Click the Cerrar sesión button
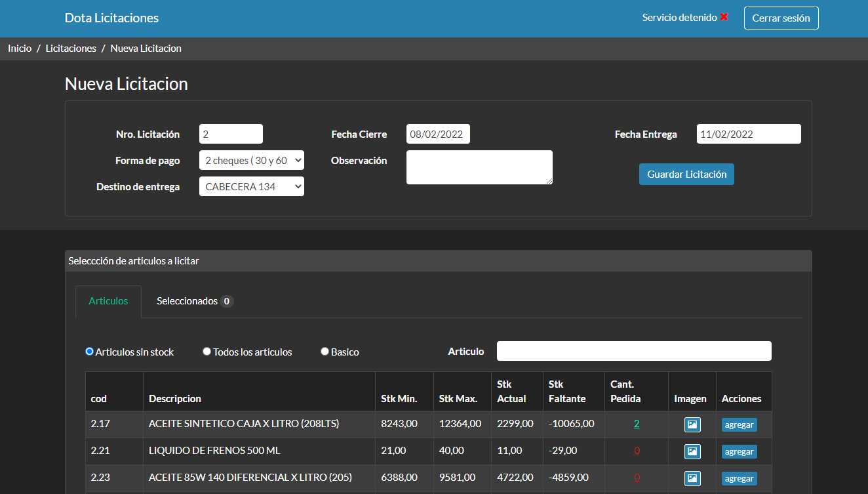This screenshot has width=868, height=494. [x=781, y=18]
